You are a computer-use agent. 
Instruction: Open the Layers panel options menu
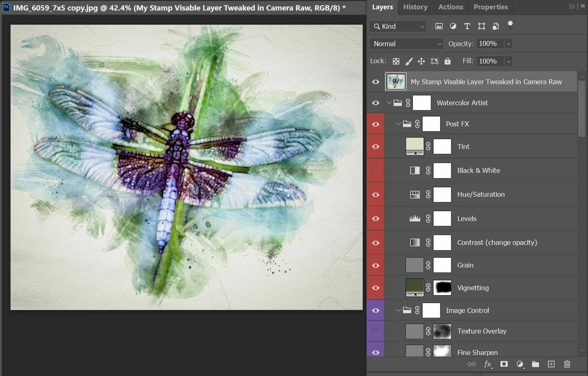tap(582, 7)
